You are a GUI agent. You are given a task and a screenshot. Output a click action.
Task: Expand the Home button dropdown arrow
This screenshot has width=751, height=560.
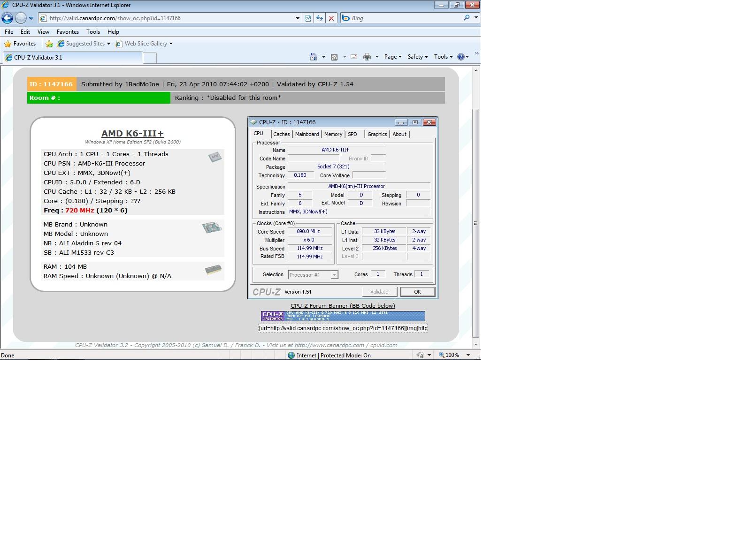tap(323, 57)
